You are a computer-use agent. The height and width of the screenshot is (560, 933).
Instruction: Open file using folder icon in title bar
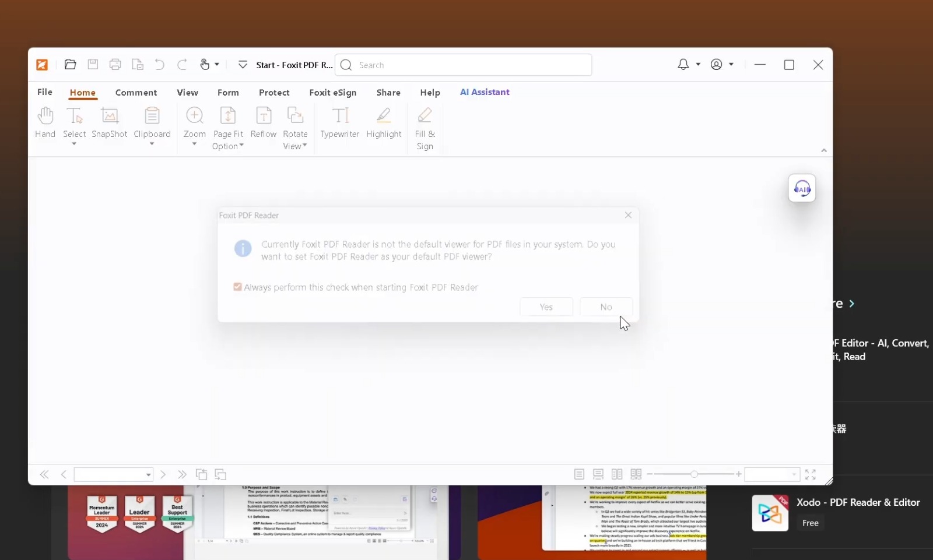71,64
